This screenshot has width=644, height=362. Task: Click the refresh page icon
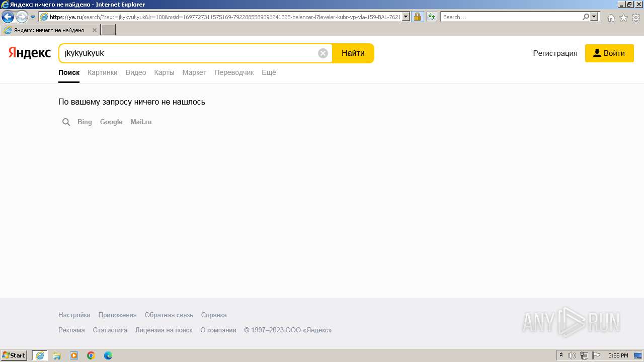click(x=431, y=17)
